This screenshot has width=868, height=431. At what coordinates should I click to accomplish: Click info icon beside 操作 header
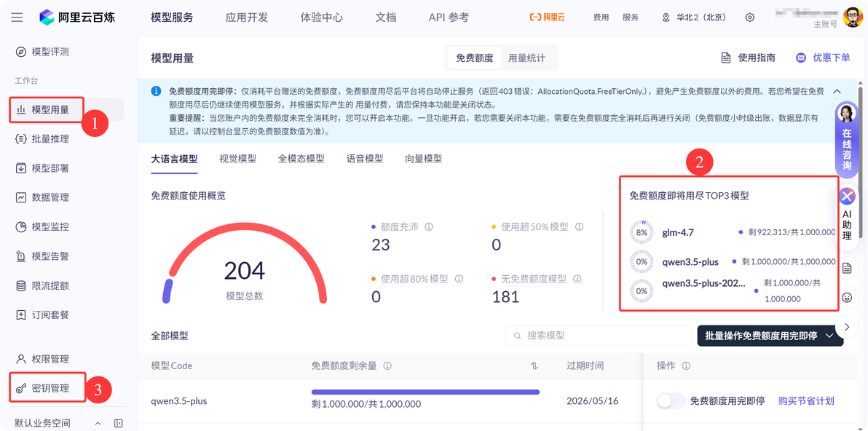687,366
